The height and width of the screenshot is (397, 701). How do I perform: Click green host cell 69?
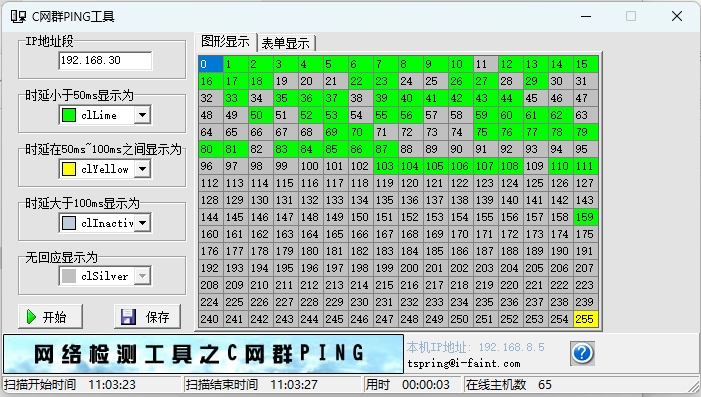(335, 132)
